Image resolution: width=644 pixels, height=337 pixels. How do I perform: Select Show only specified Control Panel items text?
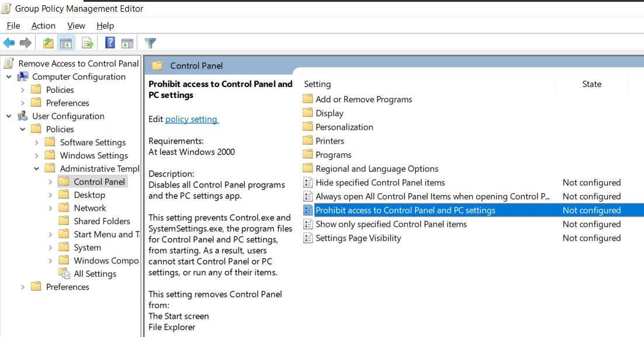pos(391,224)
